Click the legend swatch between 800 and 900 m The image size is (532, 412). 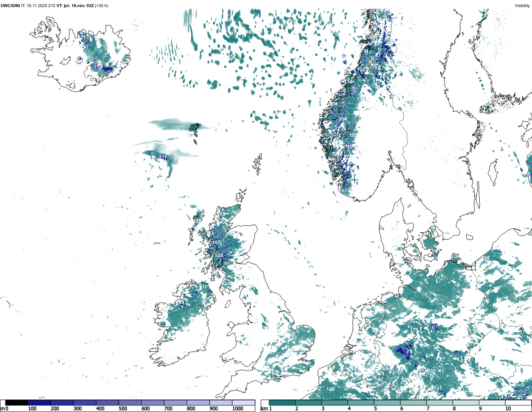tap(198, 402)
